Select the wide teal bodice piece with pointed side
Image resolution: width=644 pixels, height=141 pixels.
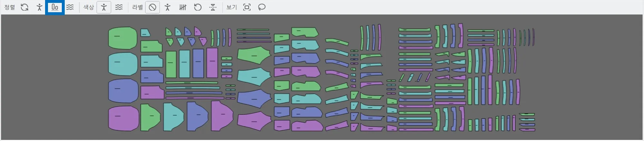pos(254,77)
